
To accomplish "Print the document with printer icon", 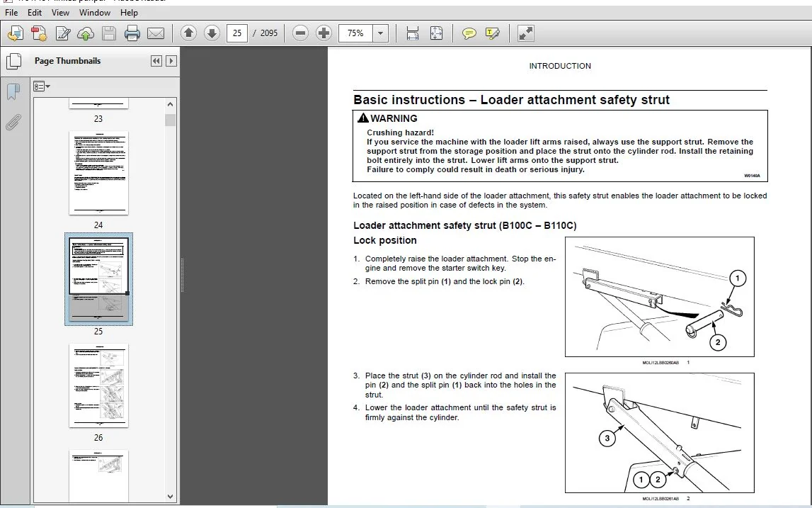I will (132, 33).
